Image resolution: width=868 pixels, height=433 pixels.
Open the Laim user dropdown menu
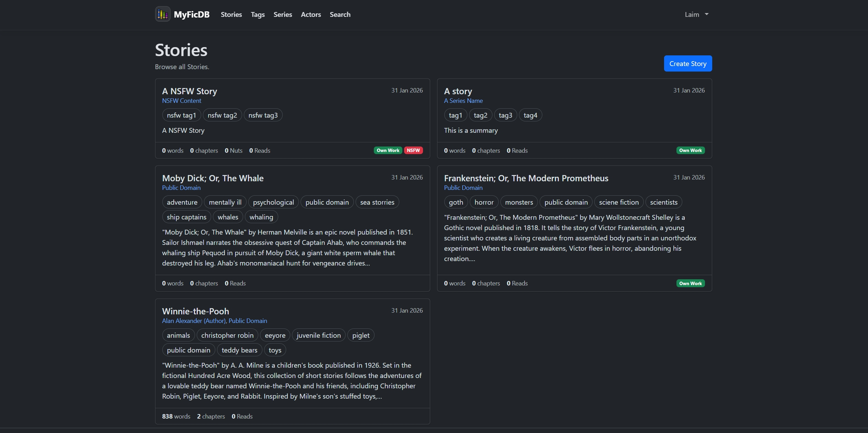coord(696,14)
